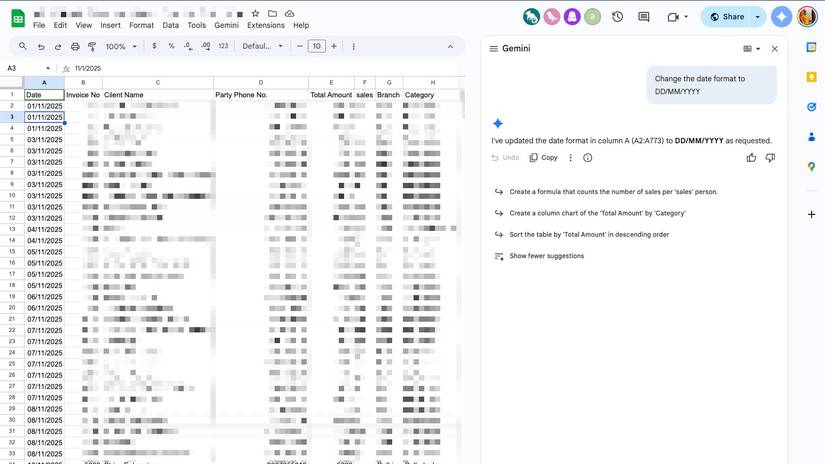Click thumbs down on Gemini response
This screenshot has height=464, width=825.
point(770,157)
